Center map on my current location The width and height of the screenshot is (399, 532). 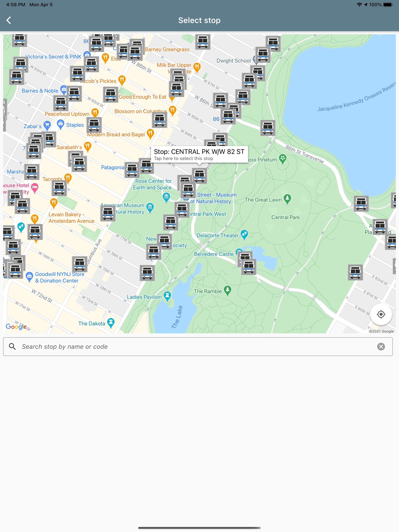coord(381,314)
